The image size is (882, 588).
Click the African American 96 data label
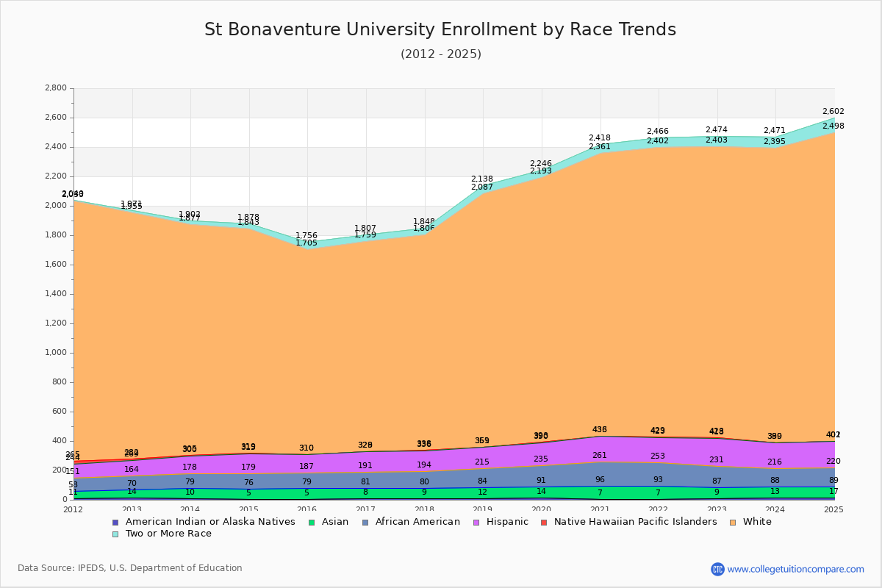[600, 480]
